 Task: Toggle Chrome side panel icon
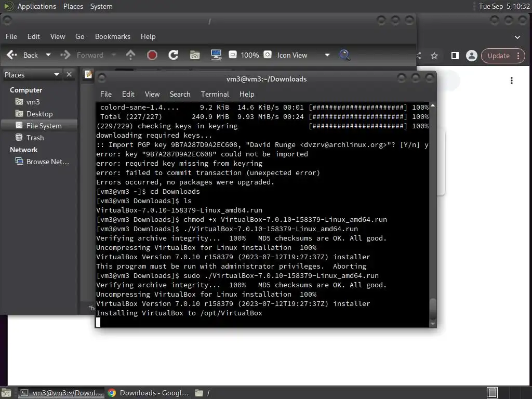[x=455, y=56]
